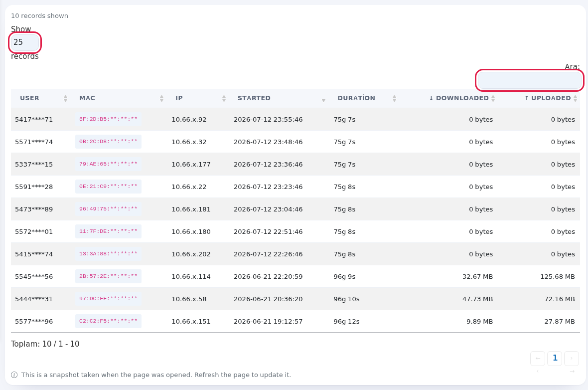Select IP address 10.66.x.114

coord(191,277)
